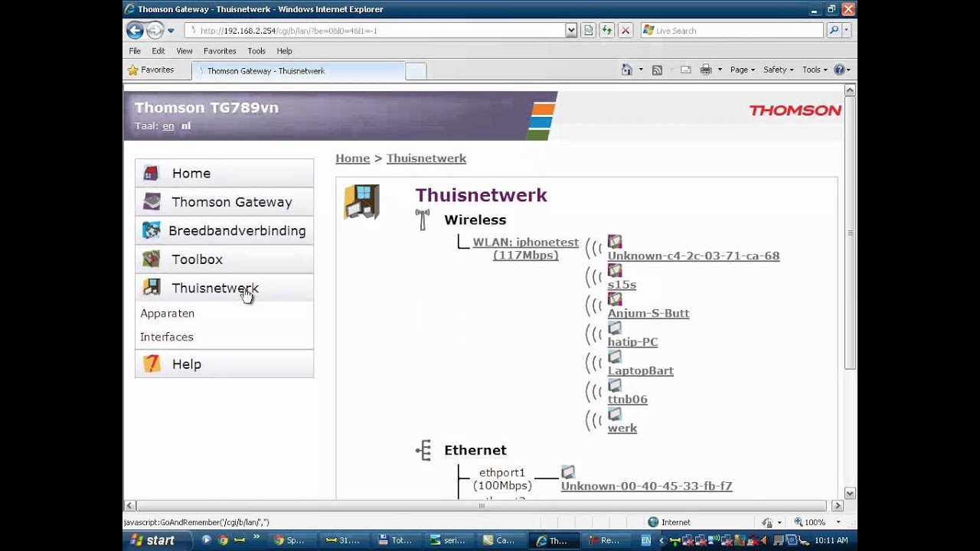This screenshot has height=551, width=980.
Task: Click the Thuisnetwerk sidebar icon
Action: tap(152, 288)
